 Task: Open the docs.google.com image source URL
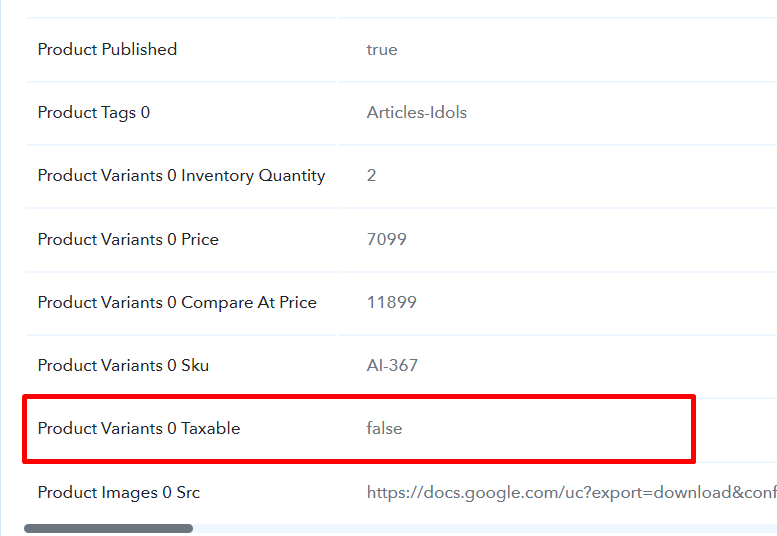[571, 492]
